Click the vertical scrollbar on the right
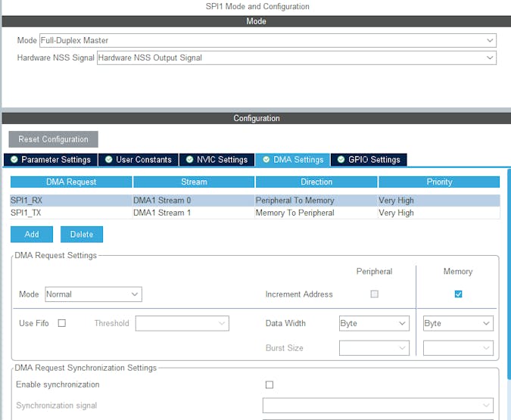Screen dimensions: 511x420 [509, 274]
